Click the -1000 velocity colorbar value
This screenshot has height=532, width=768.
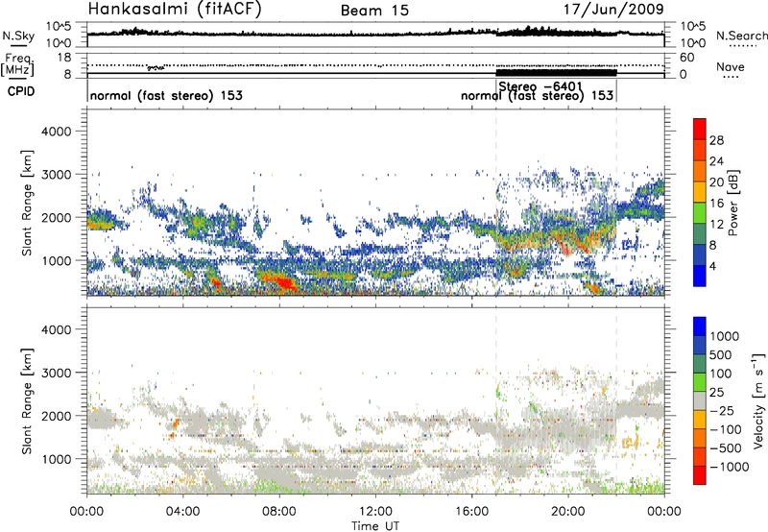point(730,467)
